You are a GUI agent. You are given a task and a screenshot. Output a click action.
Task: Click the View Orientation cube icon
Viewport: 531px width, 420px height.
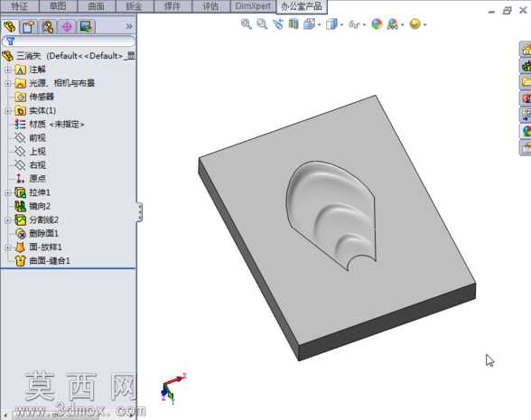click(310, 24)
